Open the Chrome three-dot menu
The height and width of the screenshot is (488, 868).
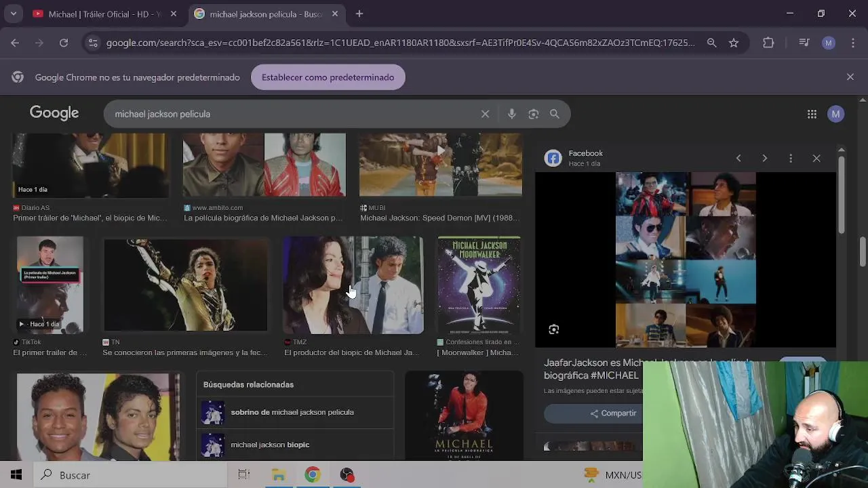point(852,43)
